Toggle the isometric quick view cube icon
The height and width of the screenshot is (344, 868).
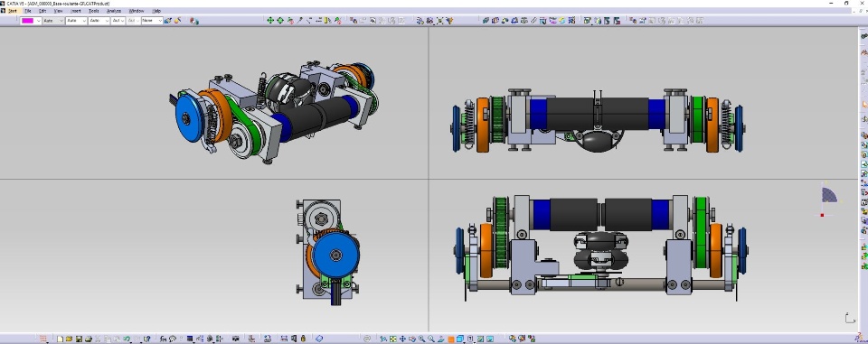click(460, 339)
